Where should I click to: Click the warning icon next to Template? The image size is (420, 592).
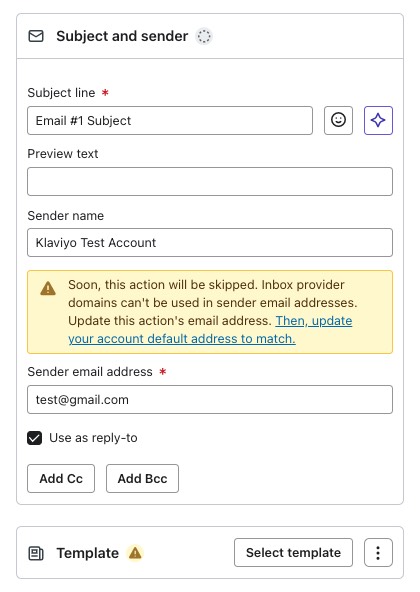click(x=135, y=553)
